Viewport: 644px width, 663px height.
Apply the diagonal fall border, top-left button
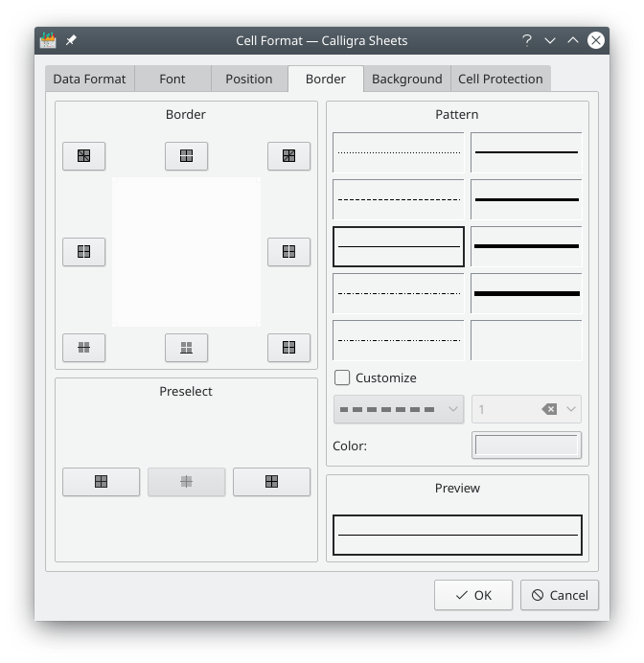coord(83,156)
